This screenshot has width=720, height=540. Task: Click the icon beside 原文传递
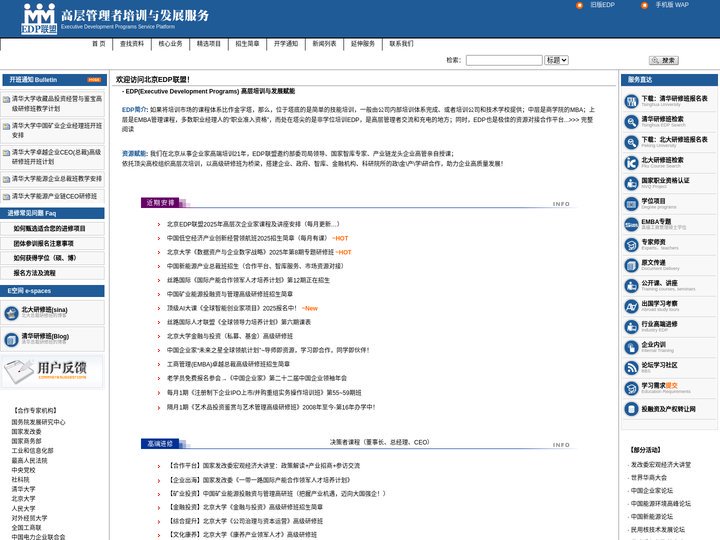pos(631,265)
